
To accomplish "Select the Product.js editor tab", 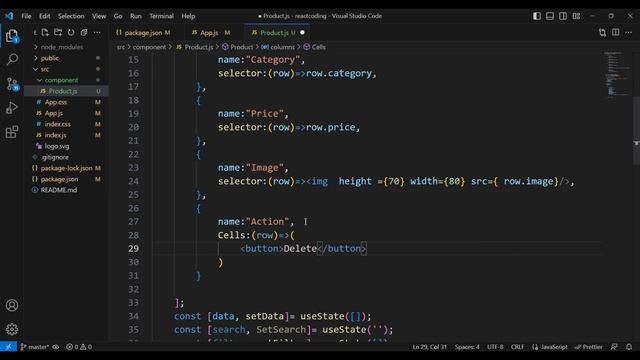I will click(277, 32).
